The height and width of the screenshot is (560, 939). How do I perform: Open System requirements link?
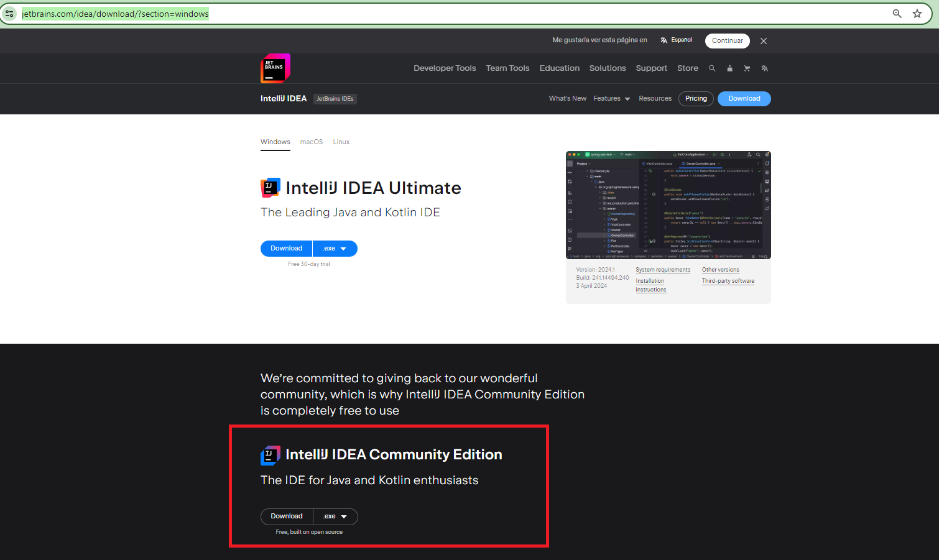click(x=663, y=270)
